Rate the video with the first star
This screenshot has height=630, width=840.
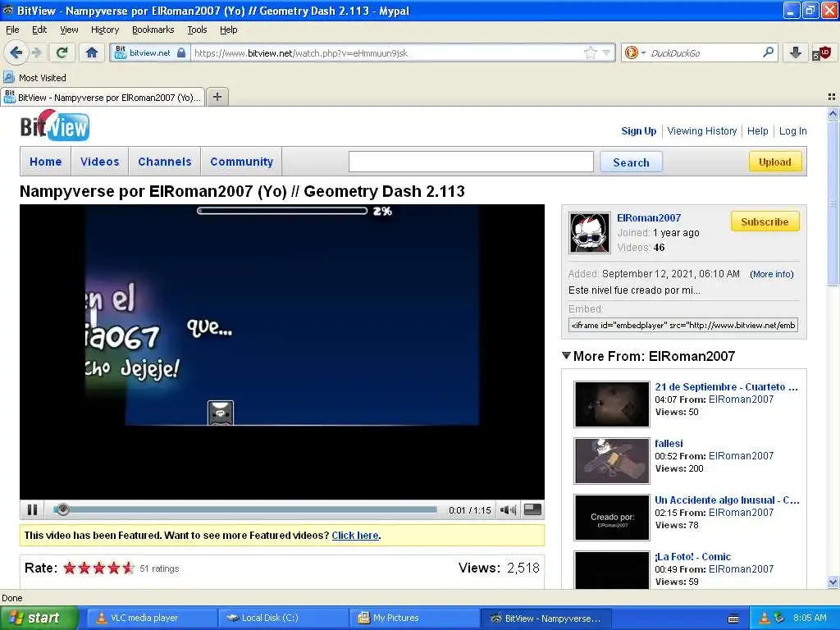tap(70, 568)
